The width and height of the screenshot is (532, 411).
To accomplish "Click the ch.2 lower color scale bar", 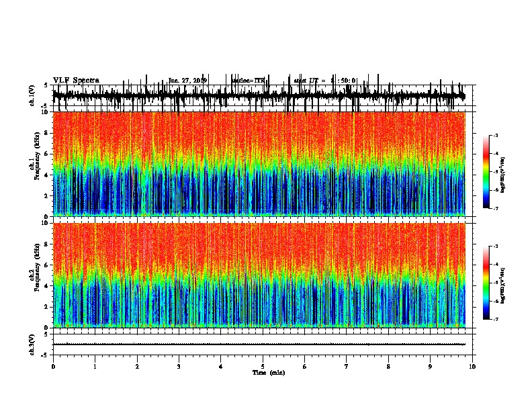I will 486,283.
